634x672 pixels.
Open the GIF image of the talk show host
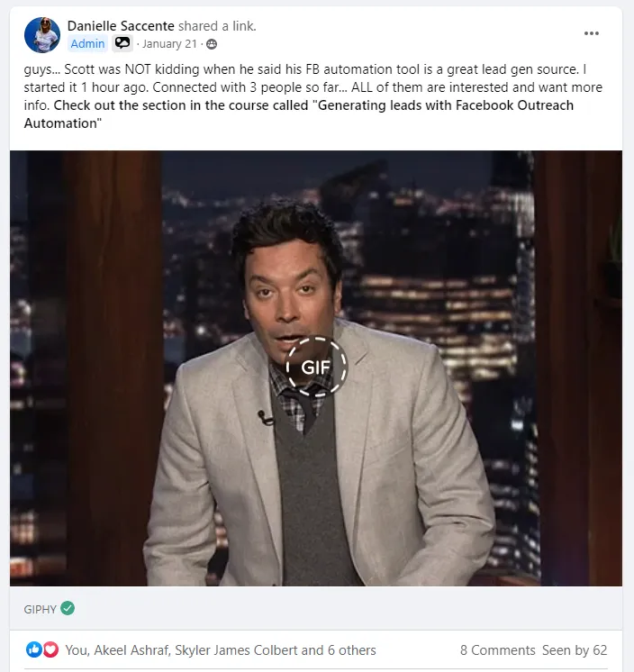click(316, 368)
